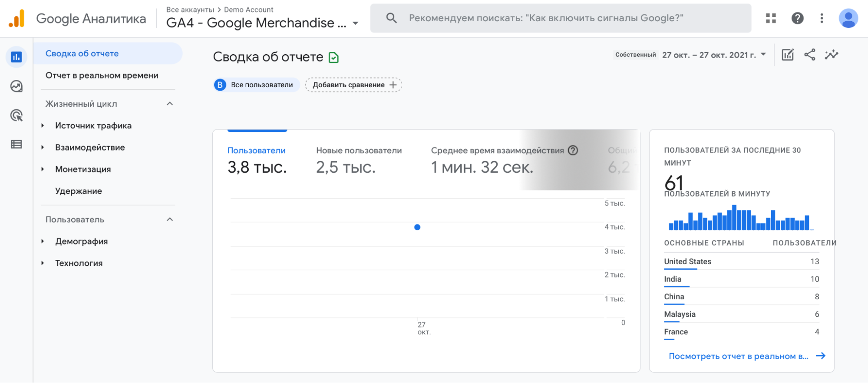The height and width of the screenshot is (383, 868).
Task: Click the Все пользователи chip
Action: click(x=257, y=85)
